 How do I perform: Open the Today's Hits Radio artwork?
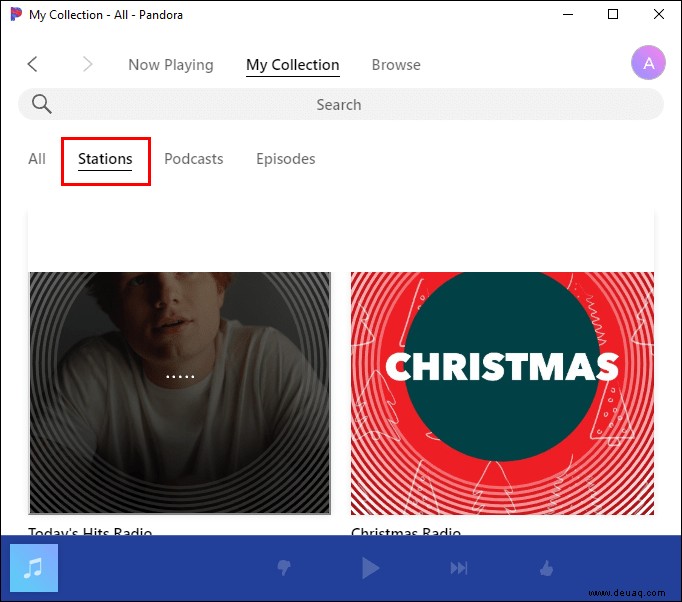point(180,393)
